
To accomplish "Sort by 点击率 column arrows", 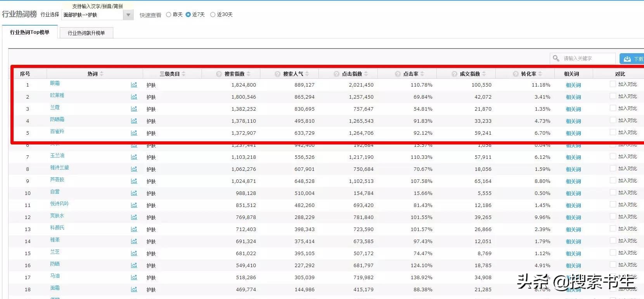I will (x=422, y=74).
